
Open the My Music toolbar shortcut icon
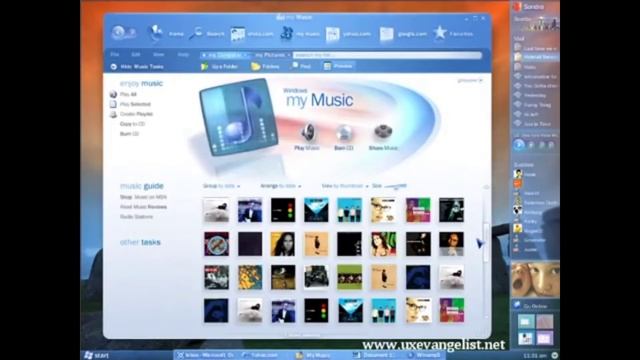(287, 33)
